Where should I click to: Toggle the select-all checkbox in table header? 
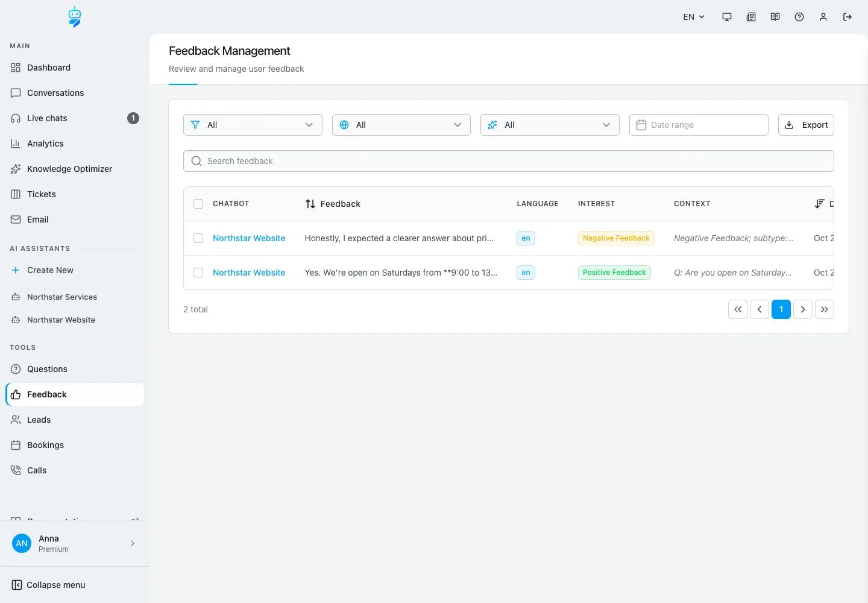click(x=198, y=204)
